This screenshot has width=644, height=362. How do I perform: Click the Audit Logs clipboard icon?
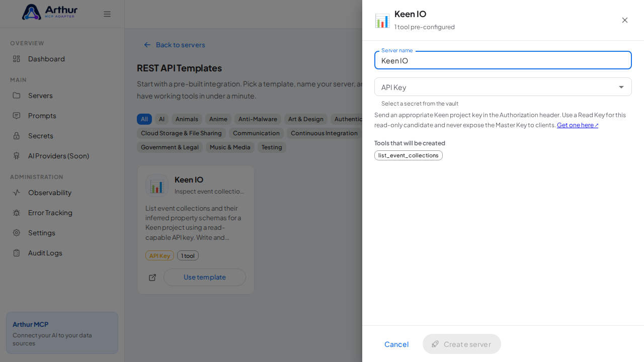pos(17,253)
